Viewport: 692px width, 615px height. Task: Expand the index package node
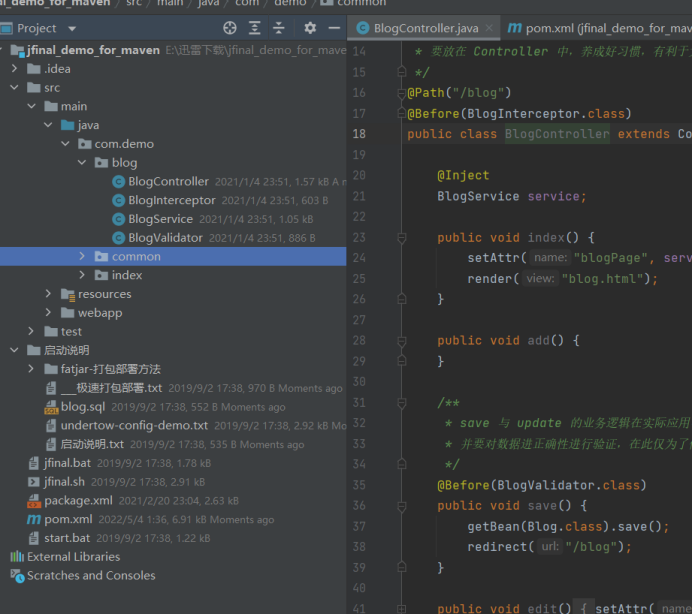(x=83, y=275)
